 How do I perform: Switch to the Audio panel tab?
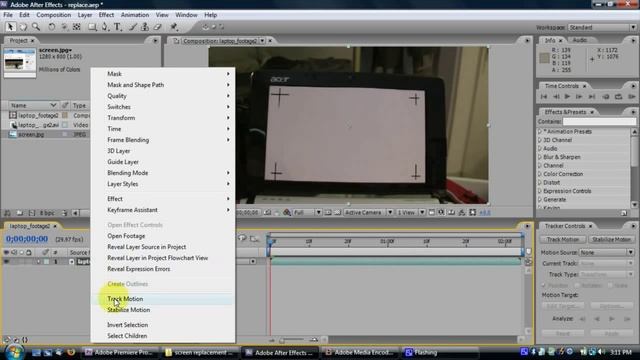[x=580, y=40]
